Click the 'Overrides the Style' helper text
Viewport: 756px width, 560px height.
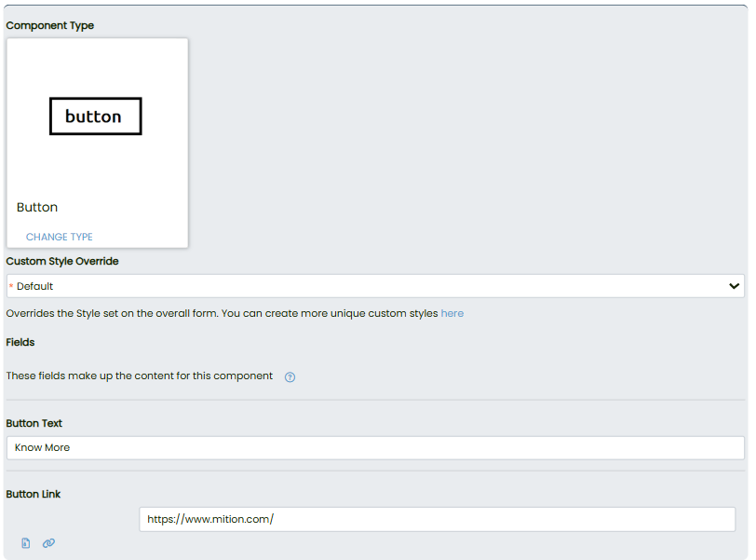[222, 313]
